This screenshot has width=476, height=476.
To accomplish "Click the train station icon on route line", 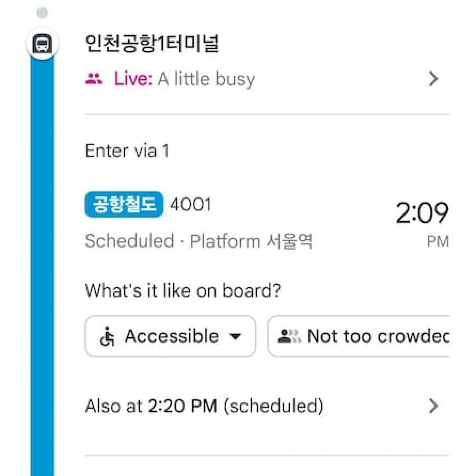I will click(42, 44).
